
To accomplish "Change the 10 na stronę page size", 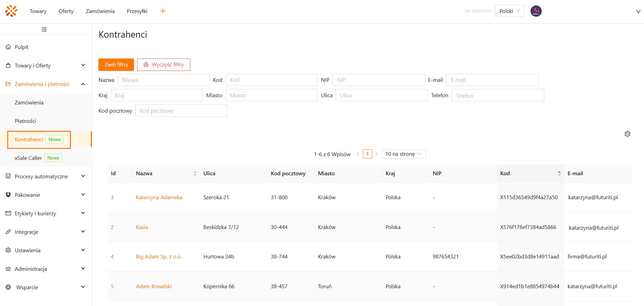I will (403, 154).
